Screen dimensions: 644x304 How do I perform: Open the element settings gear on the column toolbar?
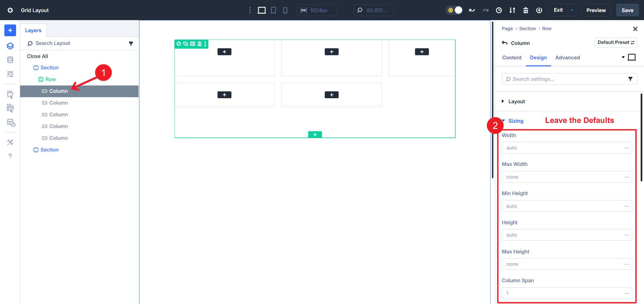tap(179, 44)
